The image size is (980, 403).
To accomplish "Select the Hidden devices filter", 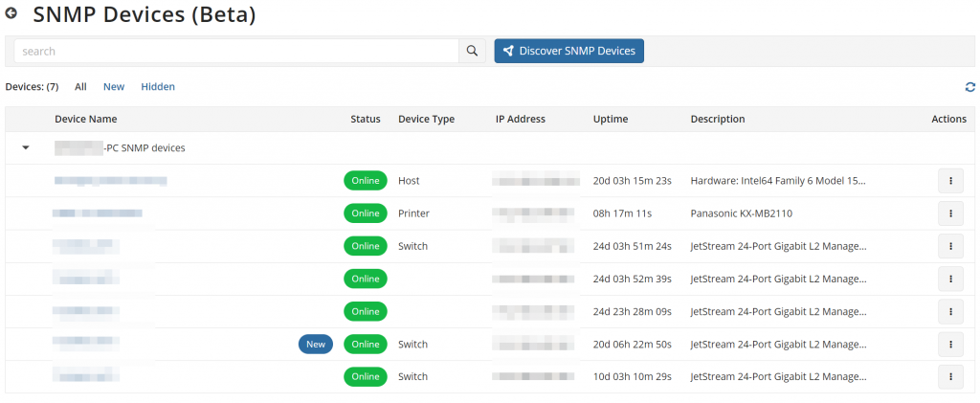I will (x=158, y=87).
